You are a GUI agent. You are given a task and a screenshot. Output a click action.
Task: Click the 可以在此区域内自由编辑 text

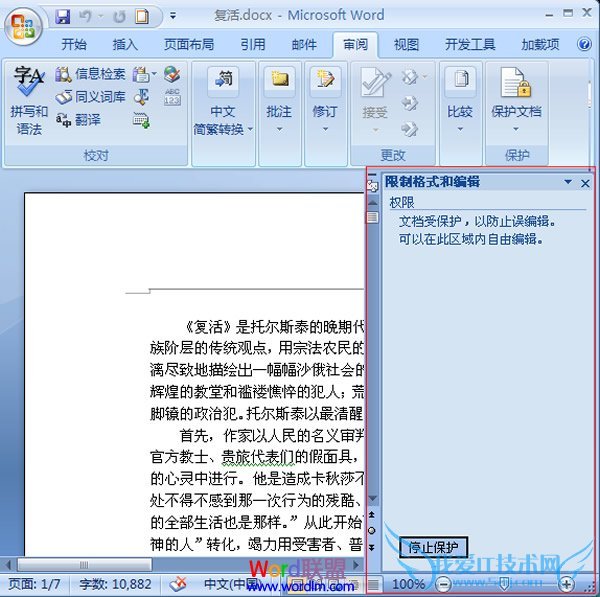pyautogui.click(x=471, y=240)
